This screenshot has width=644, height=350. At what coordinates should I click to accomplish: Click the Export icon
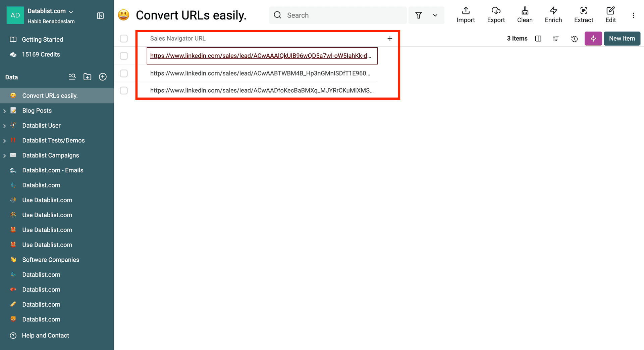pyautogui.click(x=496, y=15)
